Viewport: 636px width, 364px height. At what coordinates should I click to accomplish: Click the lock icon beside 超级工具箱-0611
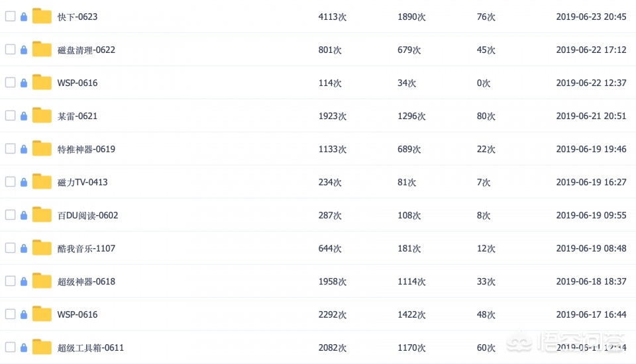[x=24, y=347]
